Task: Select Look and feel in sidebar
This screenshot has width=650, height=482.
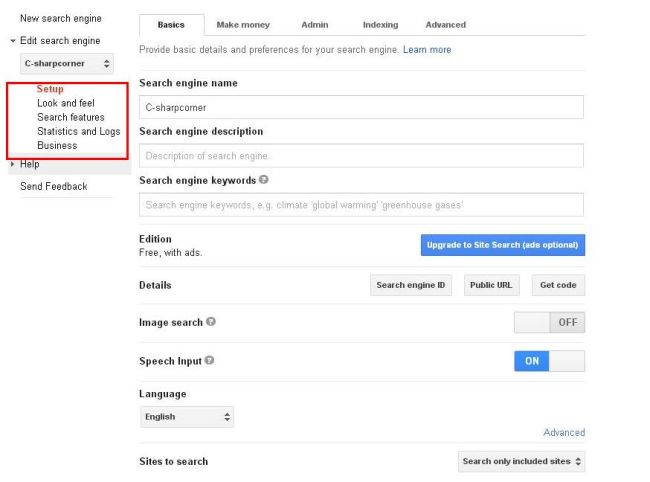Action: 66,104
